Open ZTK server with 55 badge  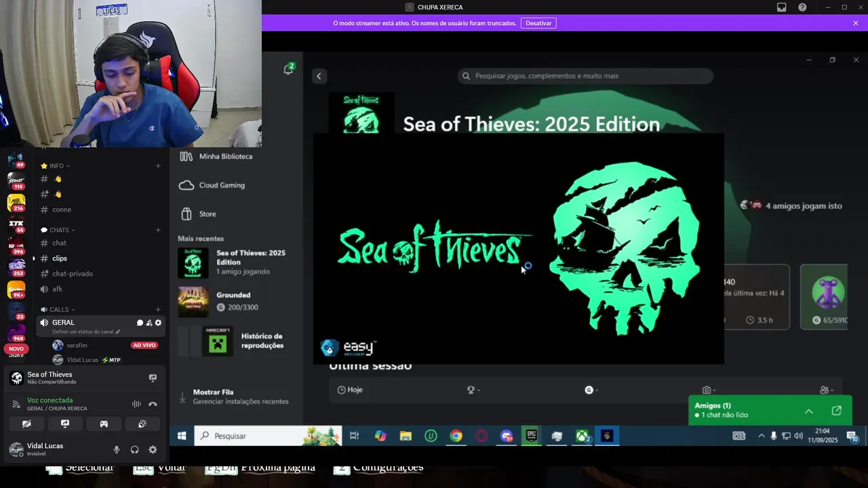16,224
